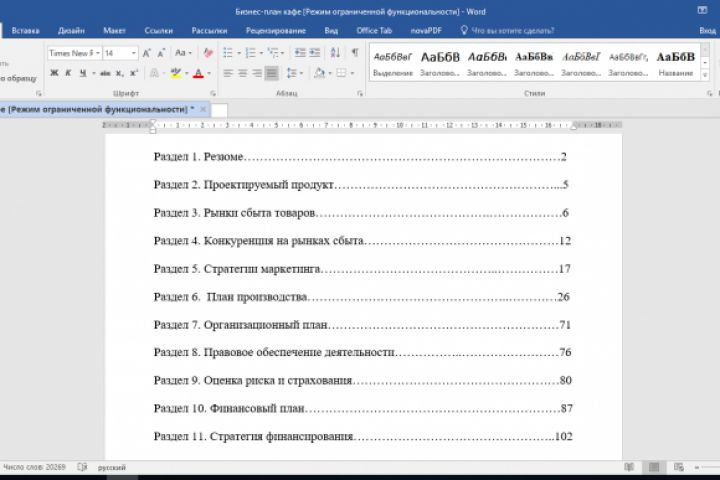720x480 pixels.
Task: Open the spelling check icon in status bar
Action: click(x=82, y=467)
